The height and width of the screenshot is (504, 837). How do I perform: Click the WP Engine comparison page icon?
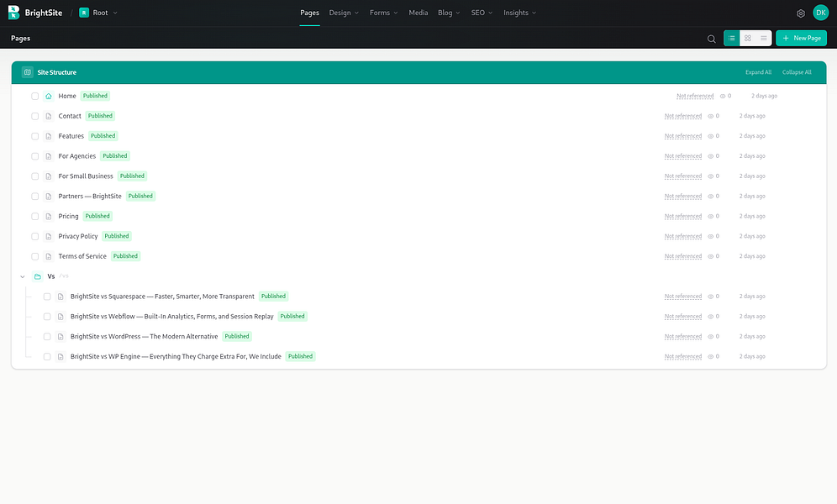pyautogui.click(x=61, y=356)
